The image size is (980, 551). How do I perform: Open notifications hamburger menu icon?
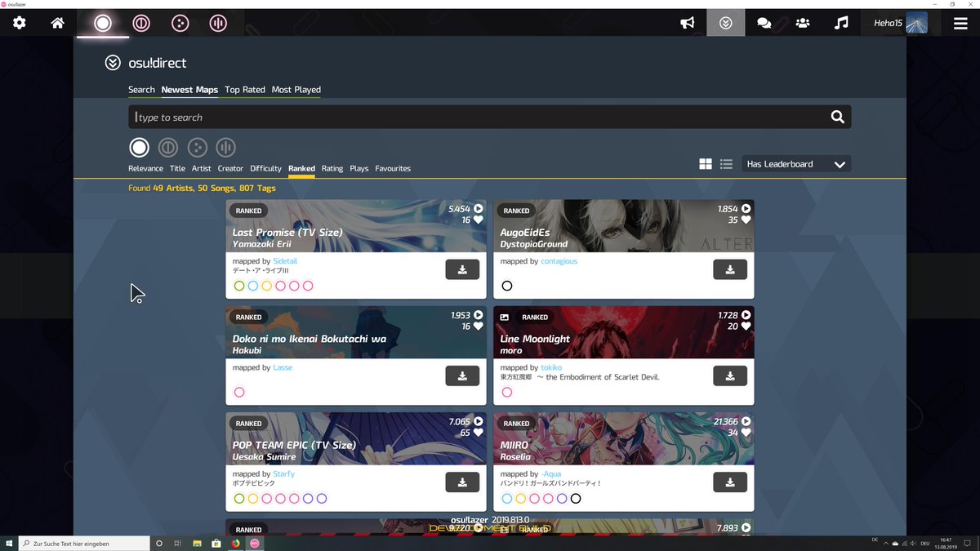pyautogui.click(x=960, y=23)
